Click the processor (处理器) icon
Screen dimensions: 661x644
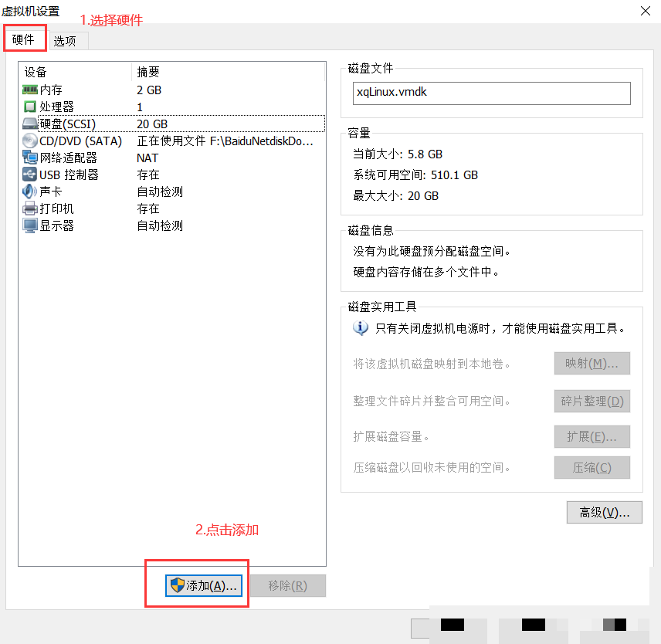click(x=29, y=107)
